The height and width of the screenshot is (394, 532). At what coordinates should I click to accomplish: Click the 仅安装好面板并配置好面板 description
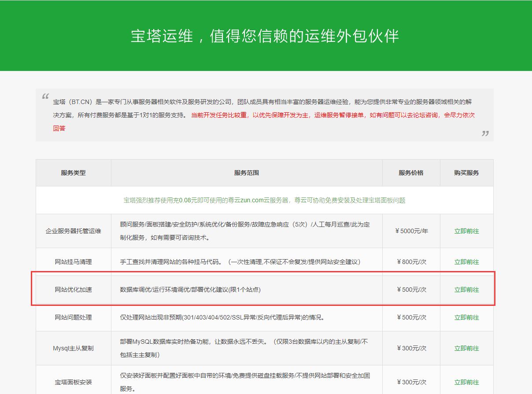coord(245,382)
